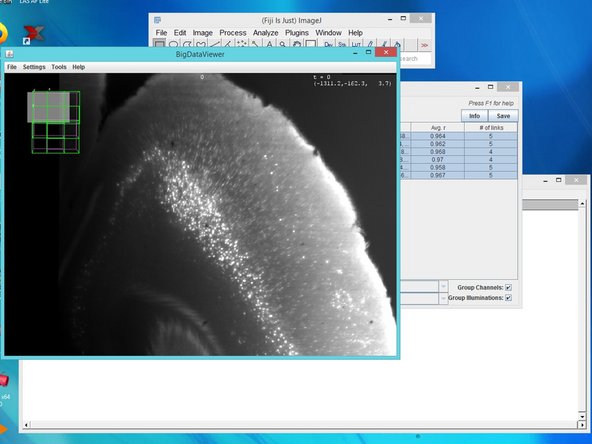Select the row with Avg. r 0.967
The image size is (592, 444).
click(459, 175)
